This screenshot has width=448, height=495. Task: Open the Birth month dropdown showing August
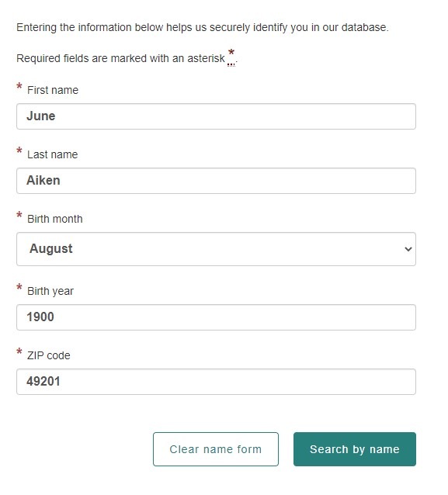[216, 249]
